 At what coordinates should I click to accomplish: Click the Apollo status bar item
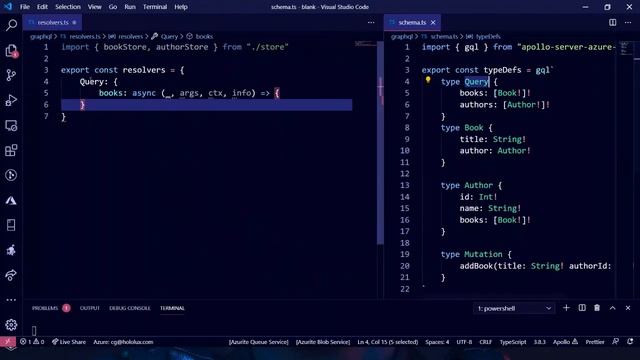tap(565, 342)
